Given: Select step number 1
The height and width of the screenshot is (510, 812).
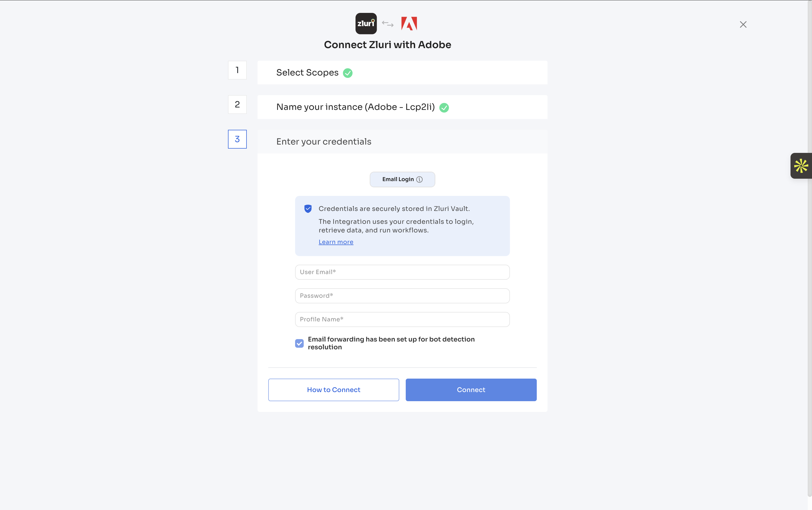Looking at the screenshot, I should click(237, 70).
